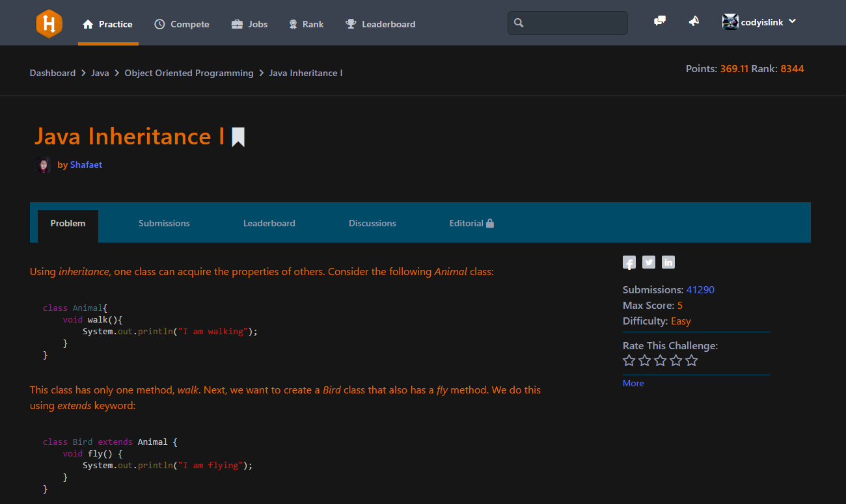Share challenge on Facebook
This screenshot has height=504, width=846.
point(629,262)
